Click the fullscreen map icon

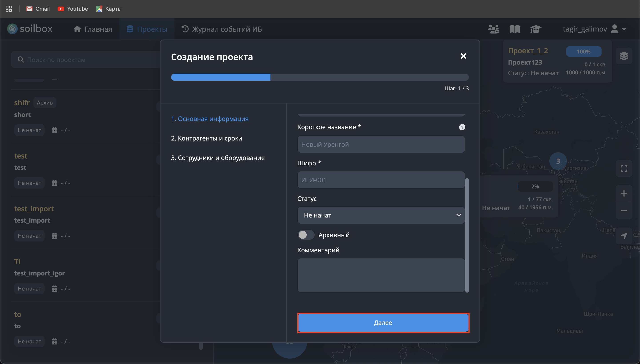(624, 168)
